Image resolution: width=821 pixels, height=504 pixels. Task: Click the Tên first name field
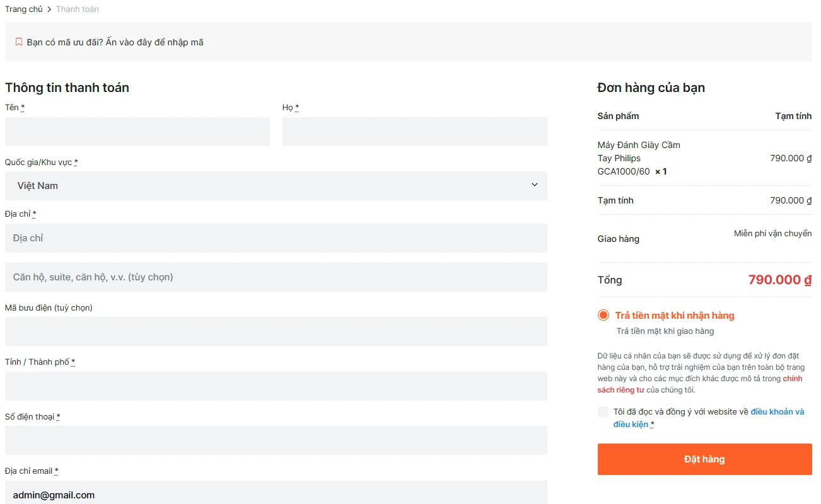(x=137, y=132)
